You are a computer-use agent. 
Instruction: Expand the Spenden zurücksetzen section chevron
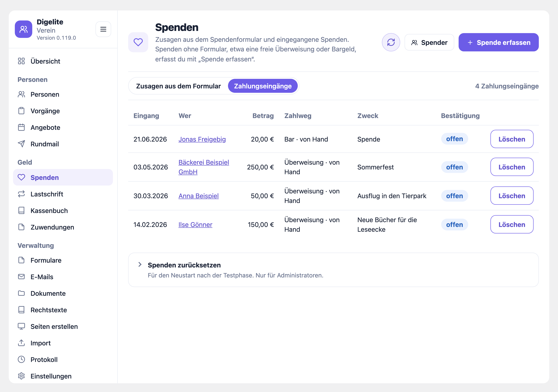point(140,265)
